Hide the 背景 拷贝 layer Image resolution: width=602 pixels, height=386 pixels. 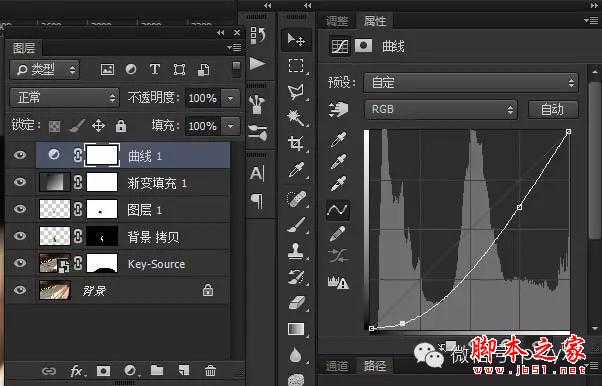(20, 236)
